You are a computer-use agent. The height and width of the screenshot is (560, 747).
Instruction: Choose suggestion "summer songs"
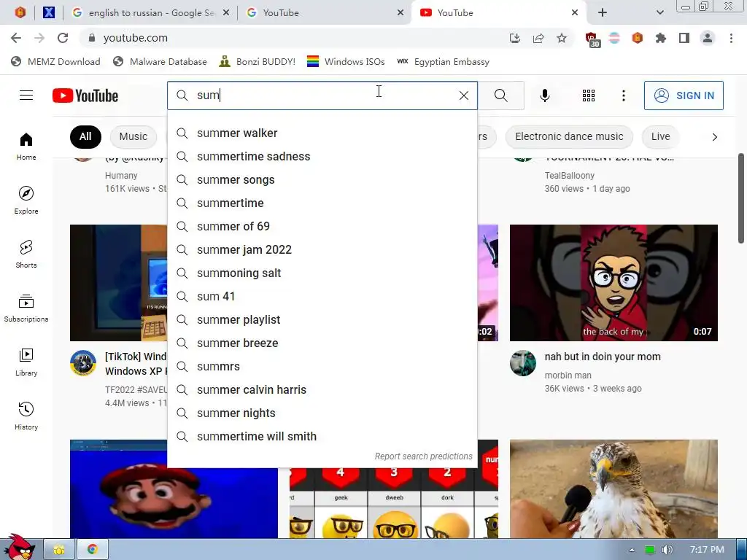point(322,179)
